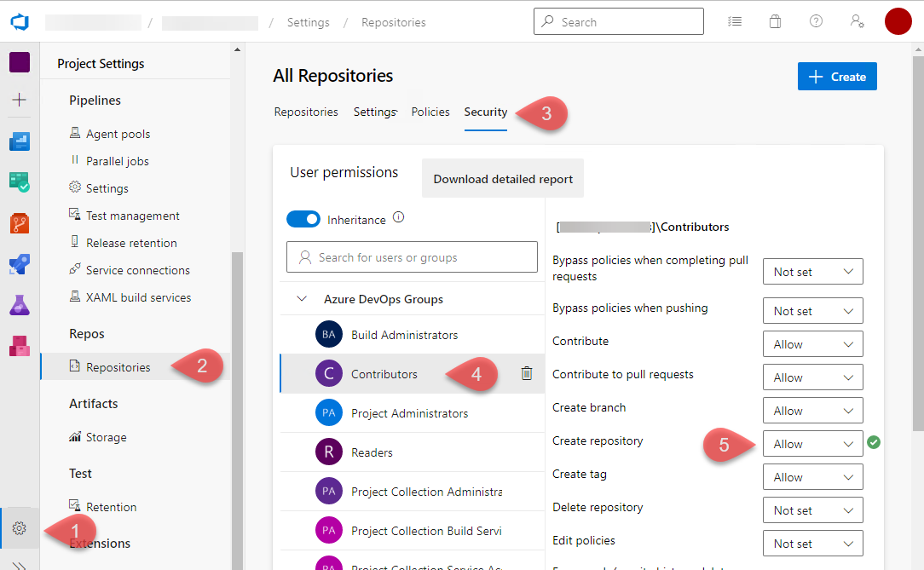Open User settings icon in header
924x570 pixels.
coord(857,22)
